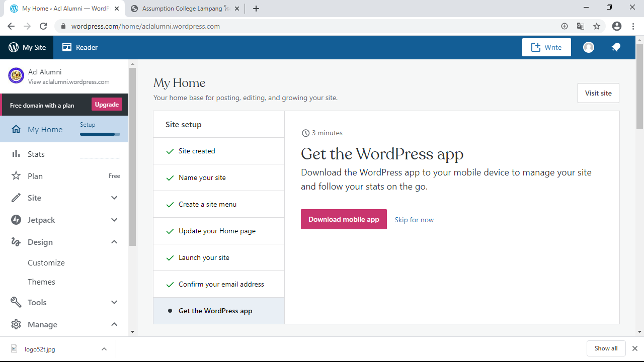
Task: Click the Stats bar chart icon
Action: pyautogui.click(x=16, y=154)
